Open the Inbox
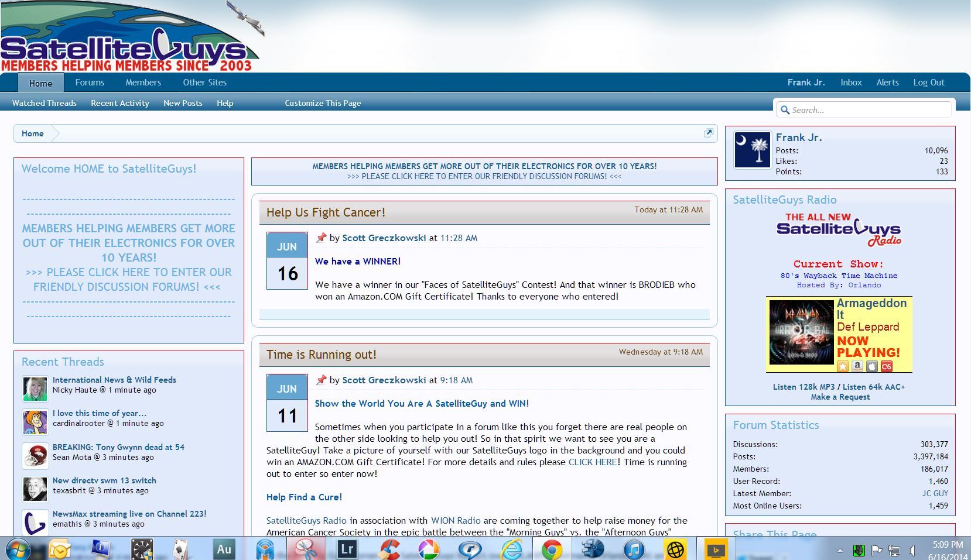 [851, 83]
